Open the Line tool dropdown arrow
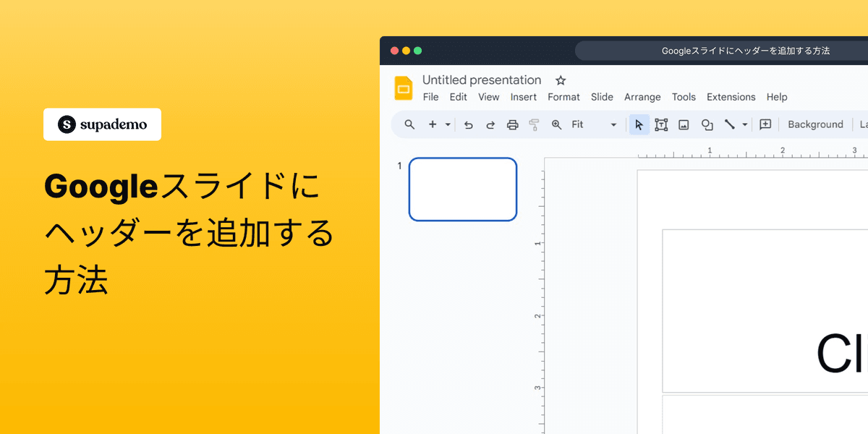The width and height of the screenshot is (868, 434). [x=743, y=124]
